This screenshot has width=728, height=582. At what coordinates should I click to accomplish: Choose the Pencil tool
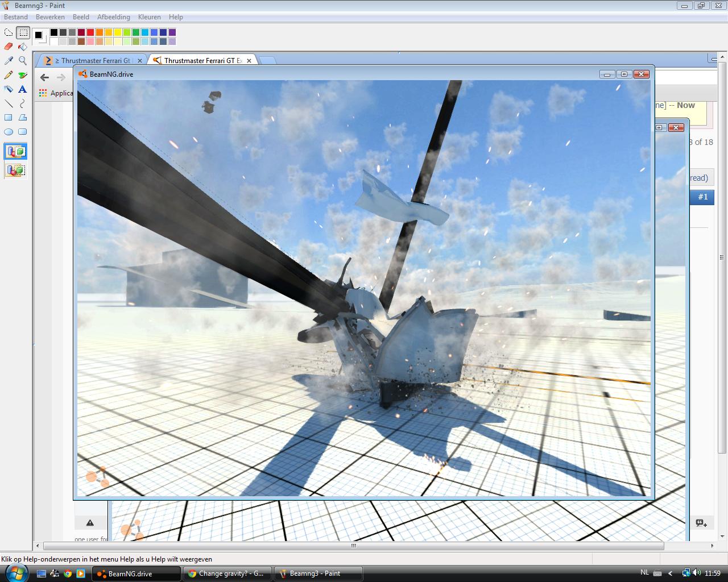click(x=9, y=75)
